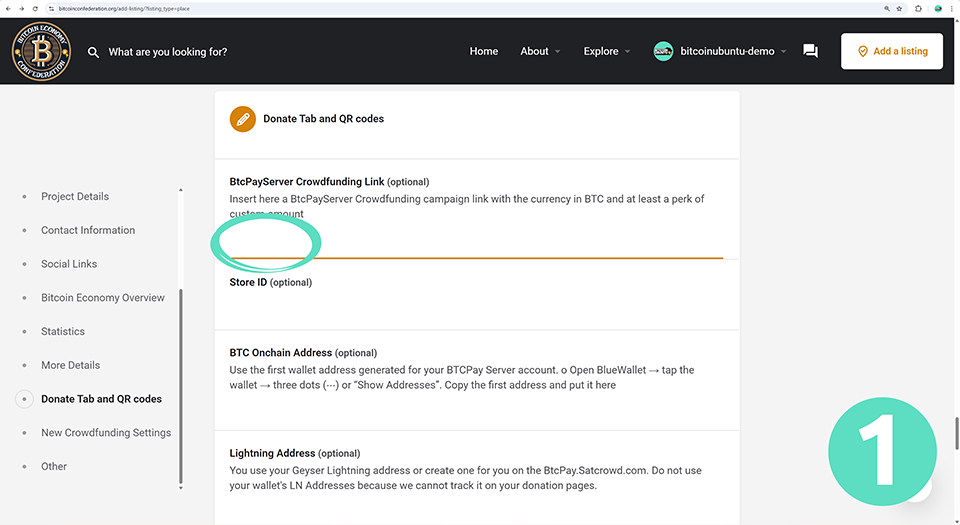960x525 pixels.
Task: Expand the Explore dropdown menu
Action: (x=607, y=52)
